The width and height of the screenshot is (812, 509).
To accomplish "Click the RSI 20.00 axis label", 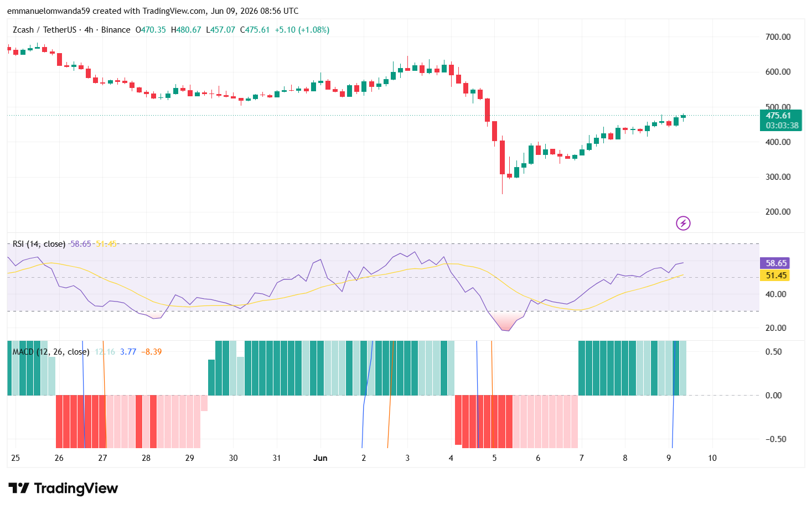I will pos(775,328).
